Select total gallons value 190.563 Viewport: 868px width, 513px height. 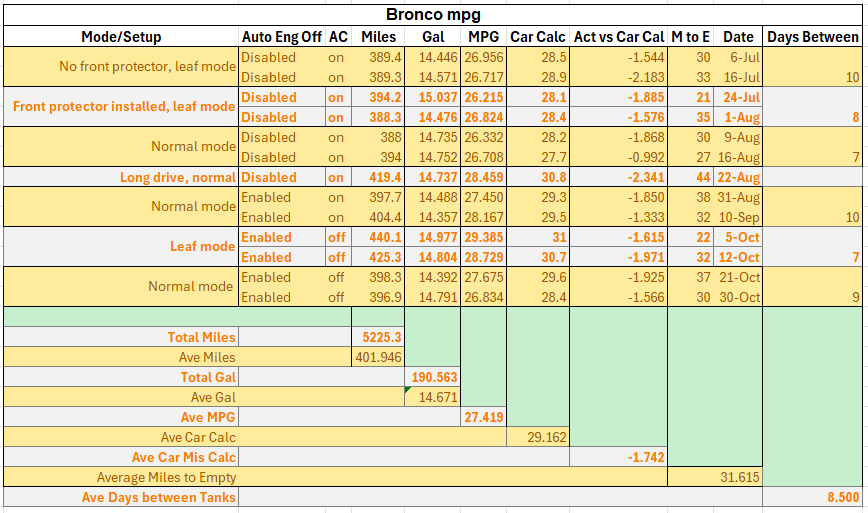(432, 377)
